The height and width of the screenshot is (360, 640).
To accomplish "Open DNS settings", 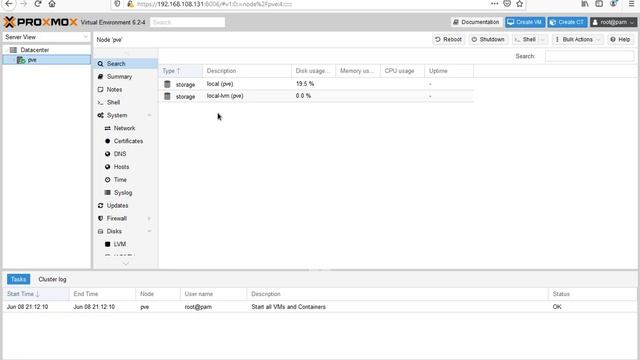I will (x=125, y=154).
